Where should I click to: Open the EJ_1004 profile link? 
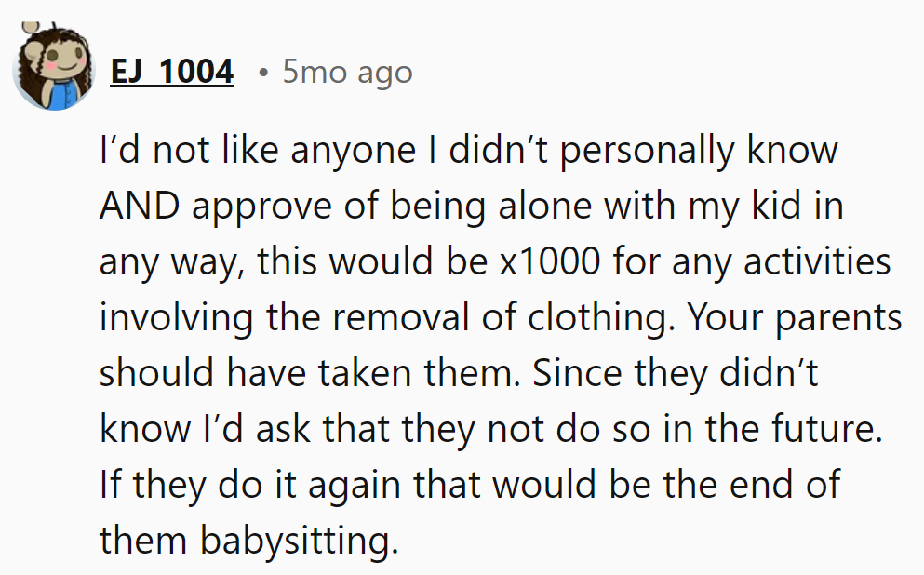click(171, 72)
